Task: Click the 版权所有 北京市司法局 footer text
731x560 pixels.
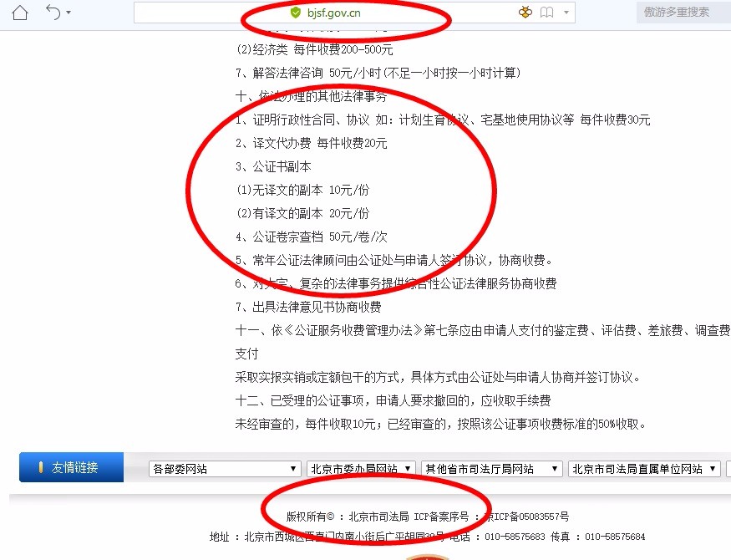Action: 348,517
